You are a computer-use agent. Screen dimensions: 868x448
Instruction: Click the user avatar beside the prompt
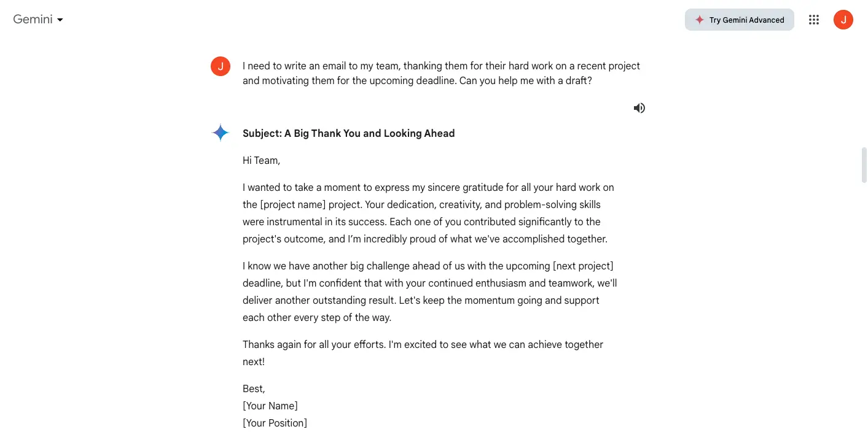tap(221, 66)
